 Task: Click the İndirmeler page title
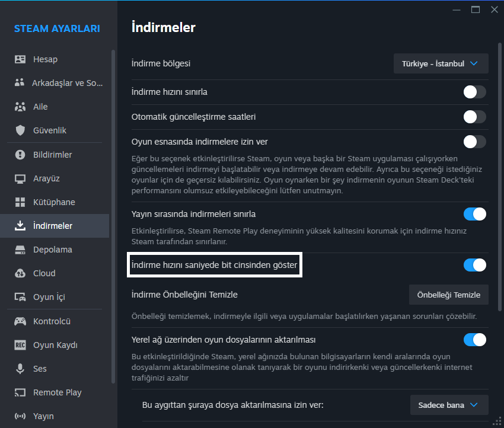click(x=163, y=27)
